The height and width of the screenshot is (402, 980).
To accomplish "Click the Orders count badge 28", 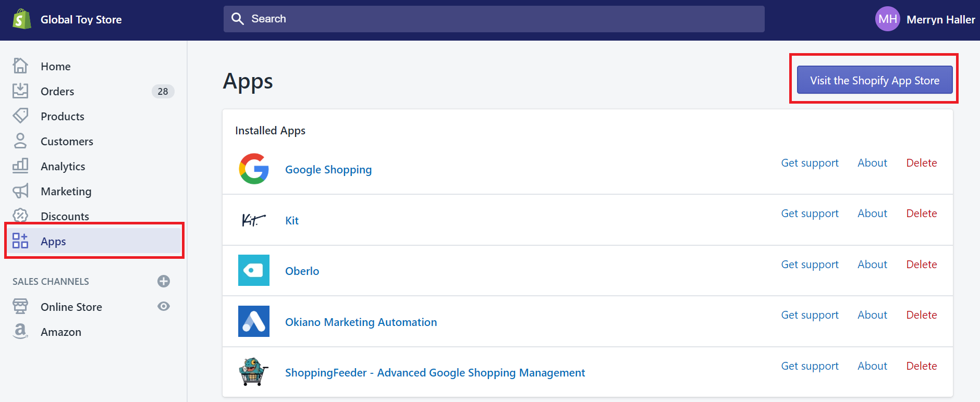I will pos(163,91).
